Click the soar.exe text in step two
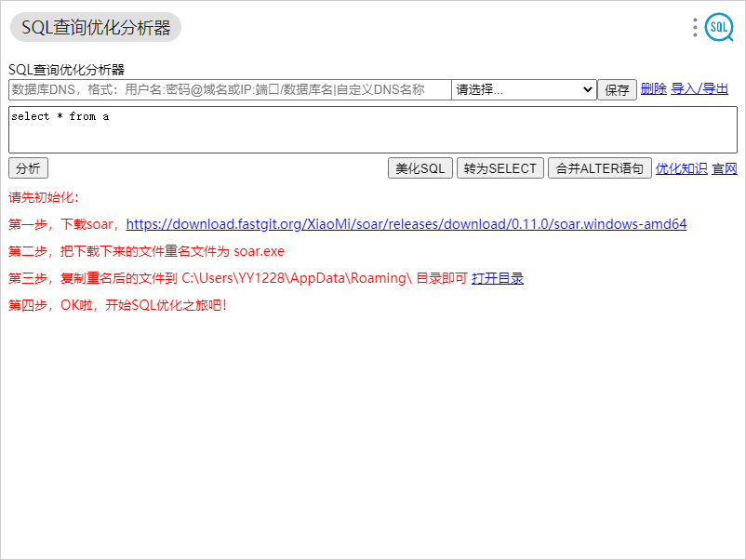The width and height of the screenshot is (746, 560). [259, 251]
